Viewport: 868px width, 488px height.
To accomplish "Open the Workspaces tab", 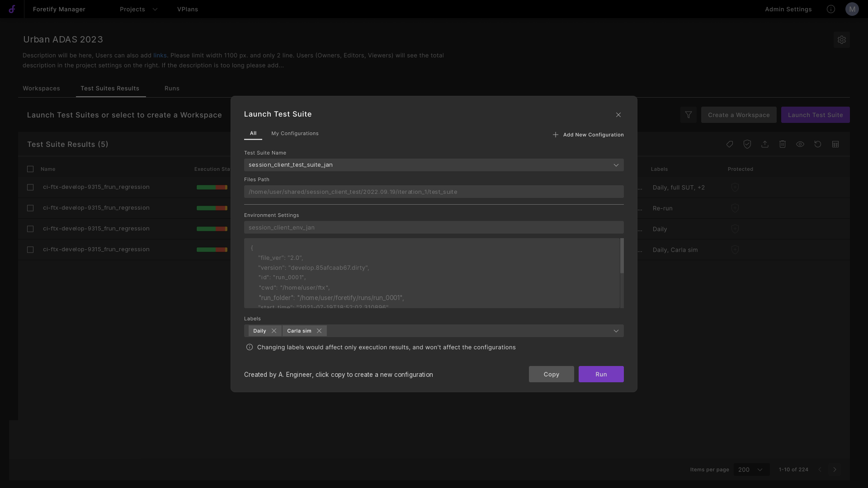I will click(41, 88).
